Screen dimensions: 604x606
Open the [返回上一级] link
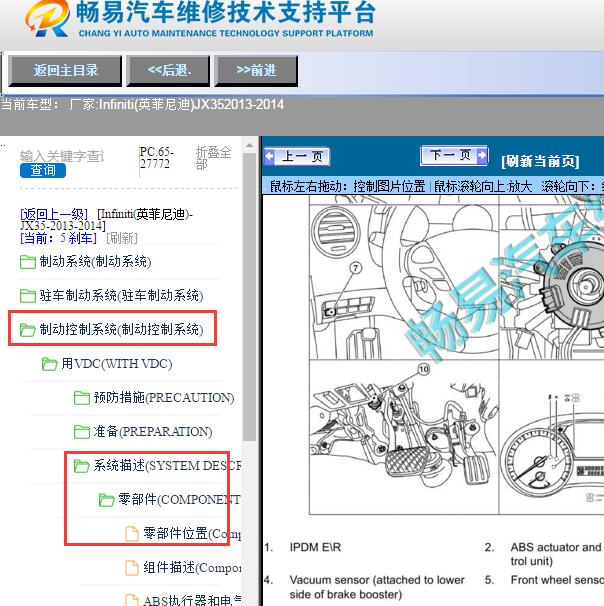pyautogui.click(x=54, y=214)
